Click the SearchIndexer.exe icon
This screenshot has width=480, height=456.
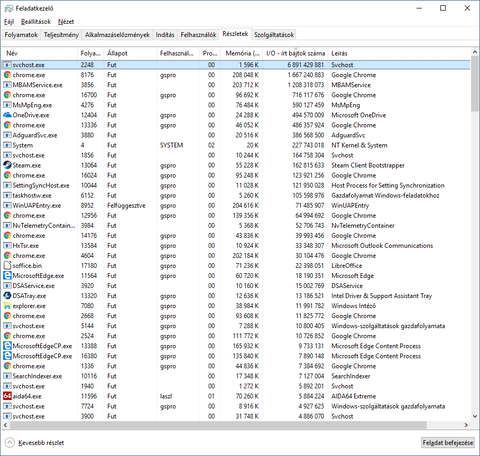point(7,376)
